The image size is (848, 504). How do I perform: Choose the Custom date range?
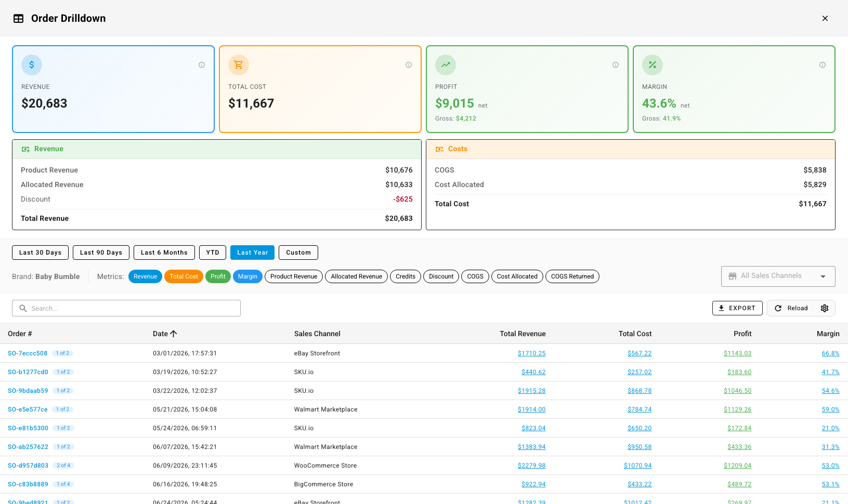pos(298,253)
